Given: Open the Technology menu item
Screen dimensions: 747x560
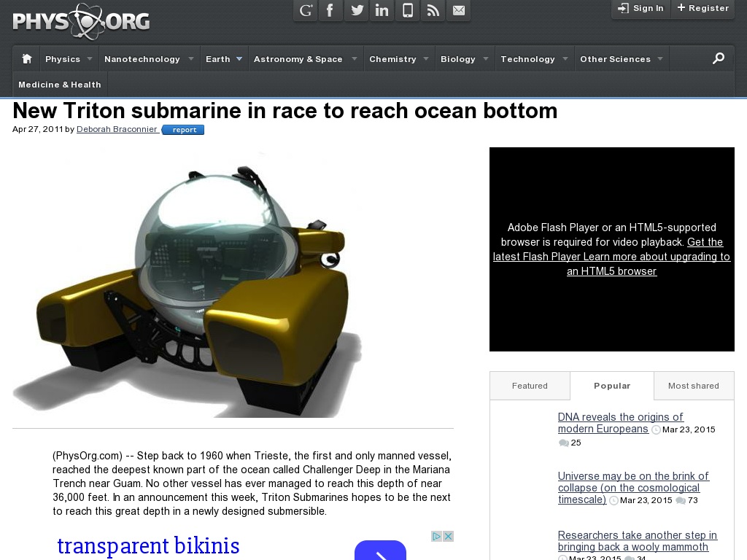Looking at the screenshot, I should tap(527, 59).
